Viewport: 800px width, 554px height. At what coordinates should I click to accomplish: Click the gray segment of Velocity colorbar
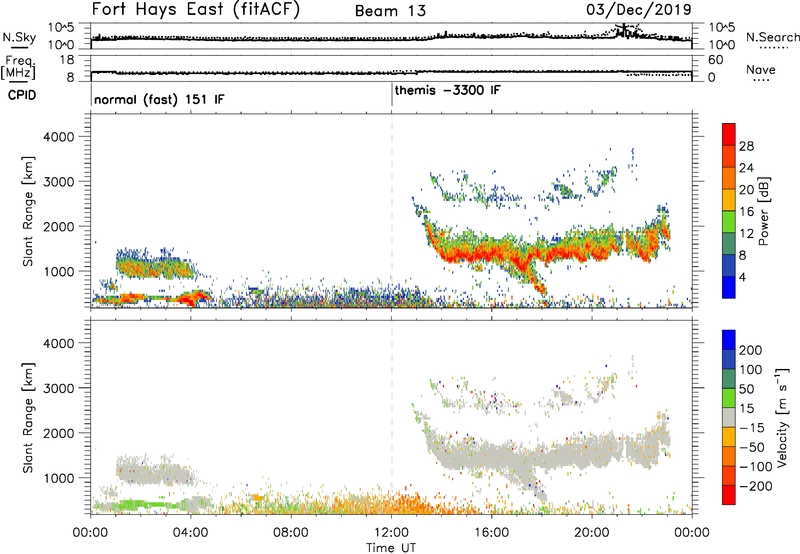point(729,418)
